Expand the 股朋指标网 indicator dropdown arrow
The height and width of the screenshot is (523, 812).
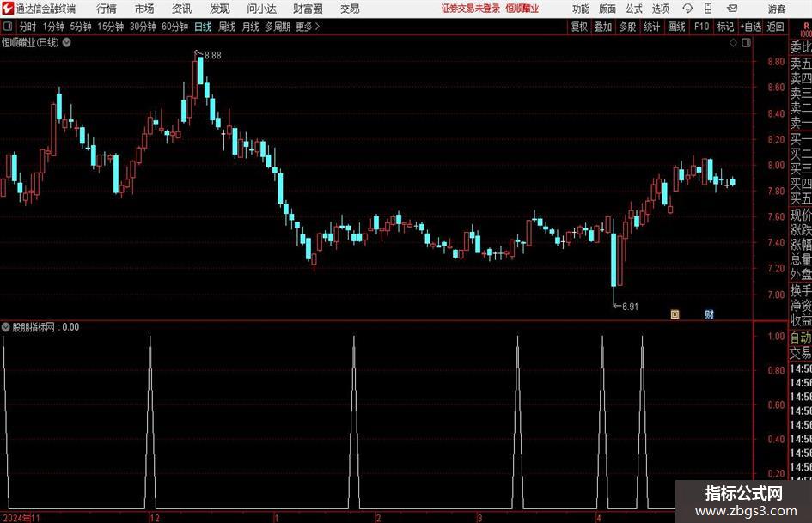(6, 327)
